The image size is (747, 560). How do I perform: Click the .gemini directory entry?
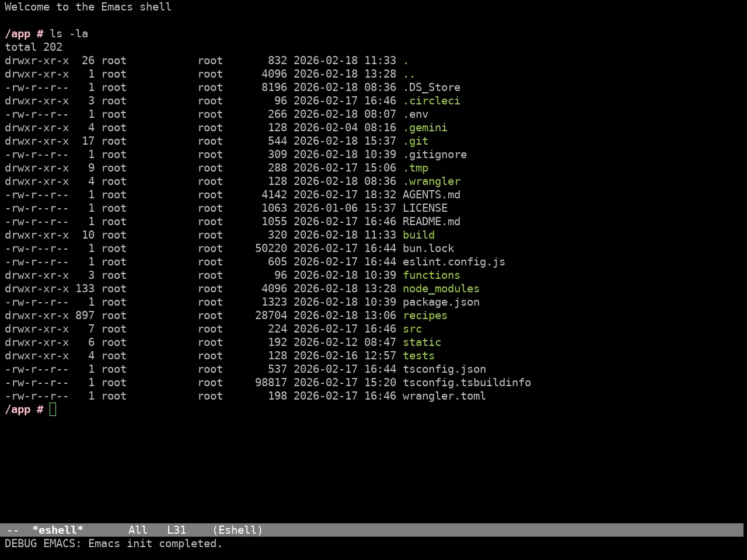[425, 128]
